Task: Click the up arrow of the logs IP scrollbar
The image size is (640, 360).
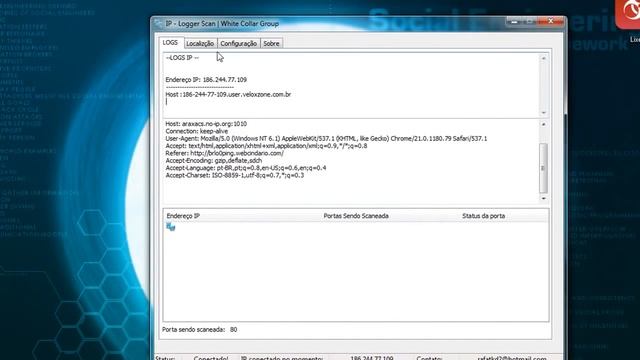Action: coord(543,59)
